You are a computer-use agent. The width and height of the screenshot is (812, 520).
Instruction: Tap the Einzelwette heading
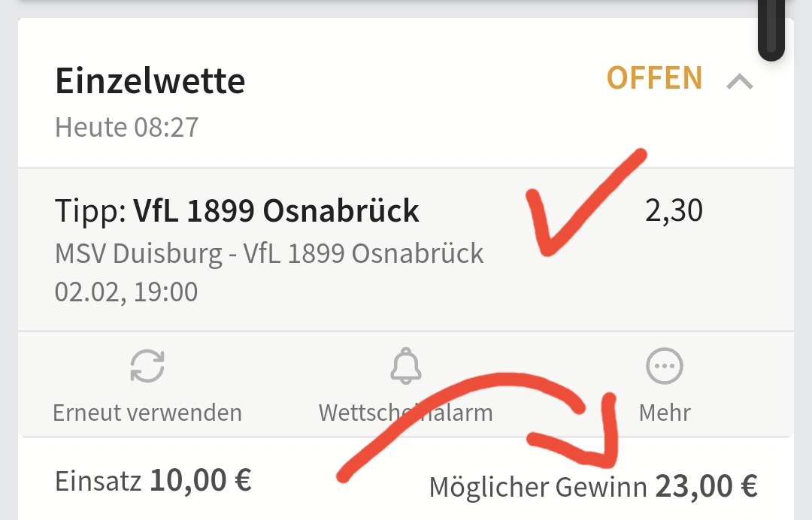point(150,80)
